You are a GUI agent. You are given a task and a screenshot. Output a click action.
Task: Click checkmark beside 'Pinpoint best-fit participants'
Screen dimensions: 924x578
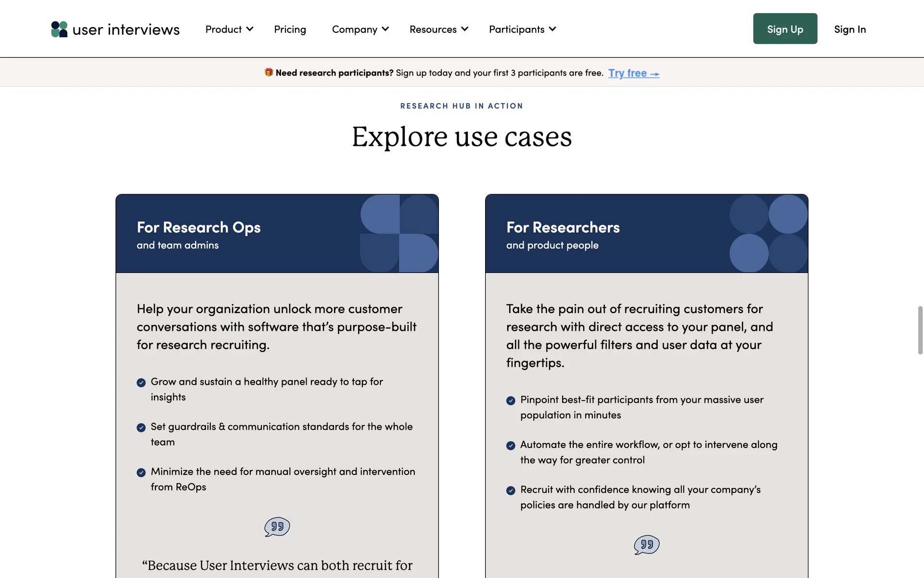tap(511, 400)
